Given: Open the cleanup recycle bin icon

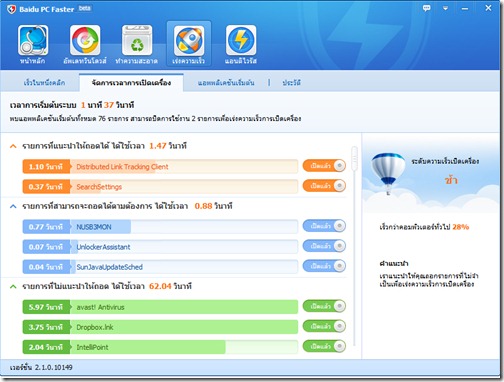Looking at the screenshot, I should click(137, 40).
